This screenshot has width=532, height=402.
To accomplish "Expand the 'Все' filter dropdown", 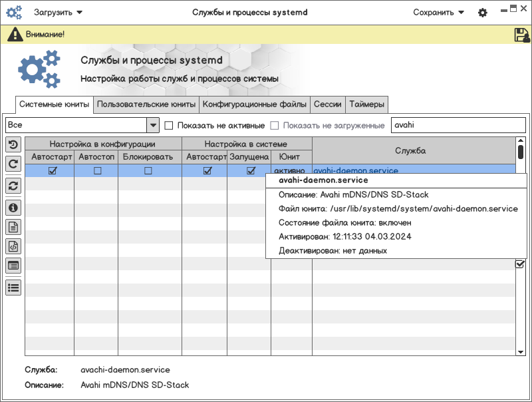I will tap(153, 125).
